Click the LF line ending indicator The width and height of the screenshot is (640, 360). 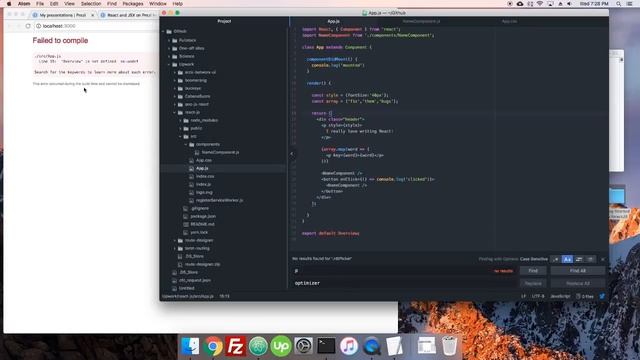coord(523,296)
